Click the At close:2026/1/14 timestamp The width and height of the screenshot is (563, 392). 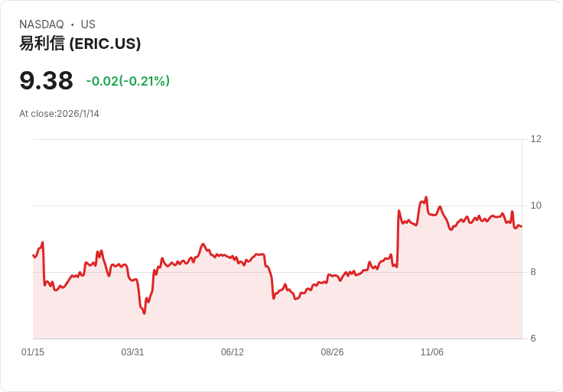59,114
